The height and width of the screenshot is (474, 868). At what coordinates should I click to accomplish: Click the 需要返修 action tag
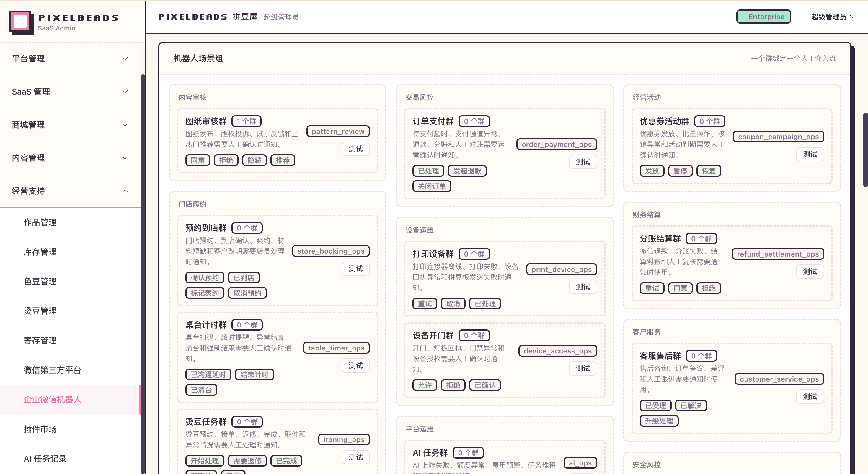coord(247,460)
